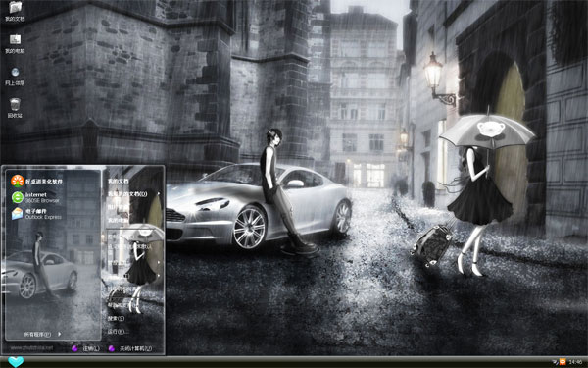This screenshot has height=368, width=588.
Task: Click the 14:46 taskbar clock
Action: point(575,362)
